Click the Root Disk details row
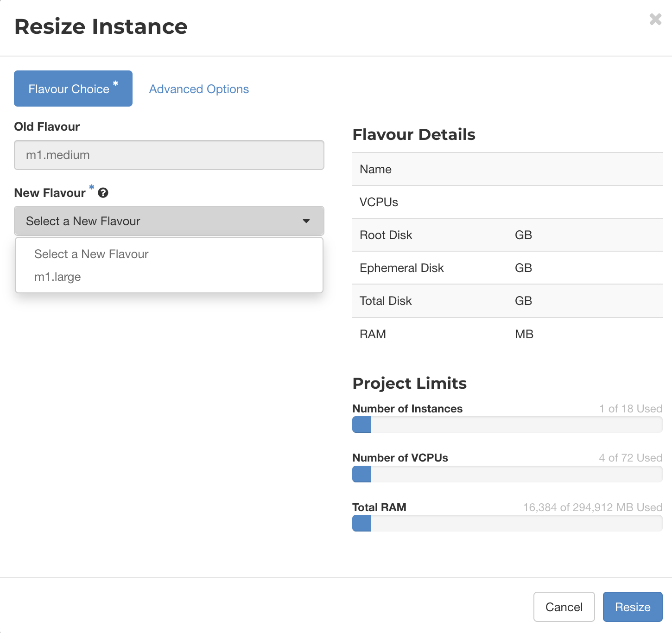The image size is (672, 633). point(507,235)
